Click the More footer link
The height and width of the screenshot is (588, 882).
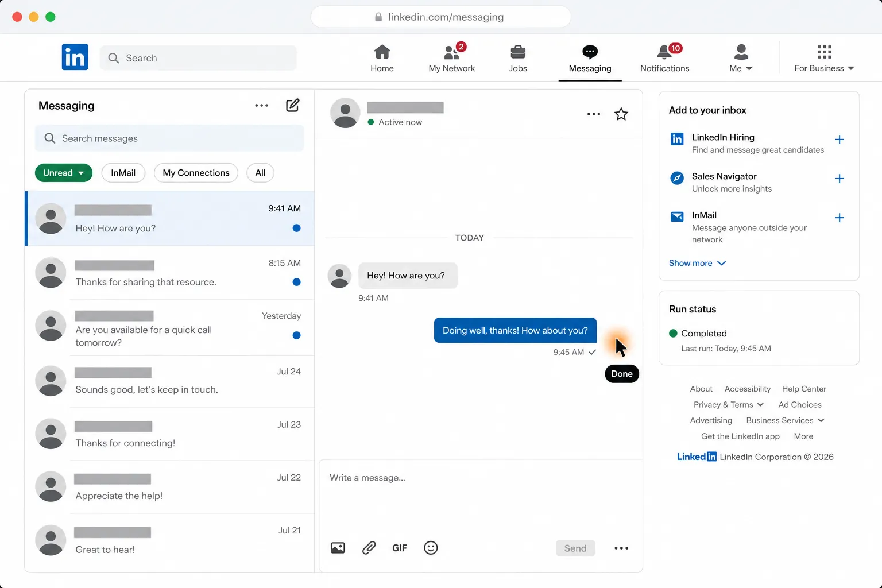pos(803,436)
